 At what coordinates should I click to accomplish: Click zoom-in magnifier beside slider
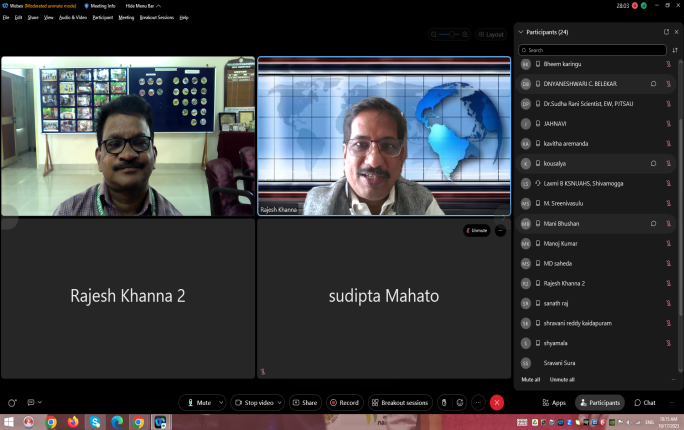[x=465, y=34]
